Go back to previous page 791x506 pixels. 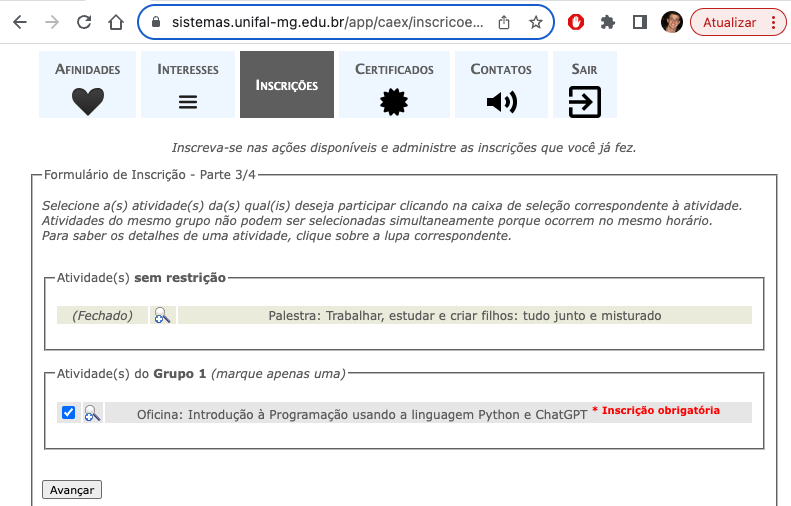click(20, 22)
